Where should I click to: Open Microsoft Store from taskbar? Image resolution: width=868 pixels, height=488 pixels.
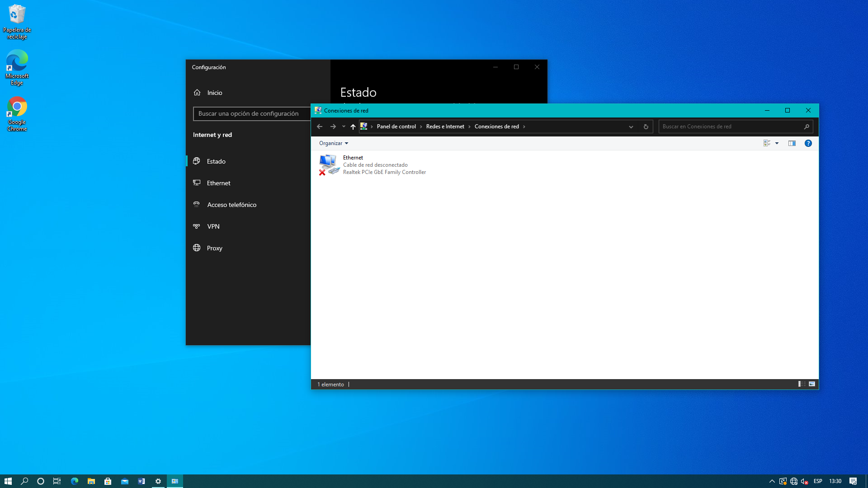coord(108,481)
